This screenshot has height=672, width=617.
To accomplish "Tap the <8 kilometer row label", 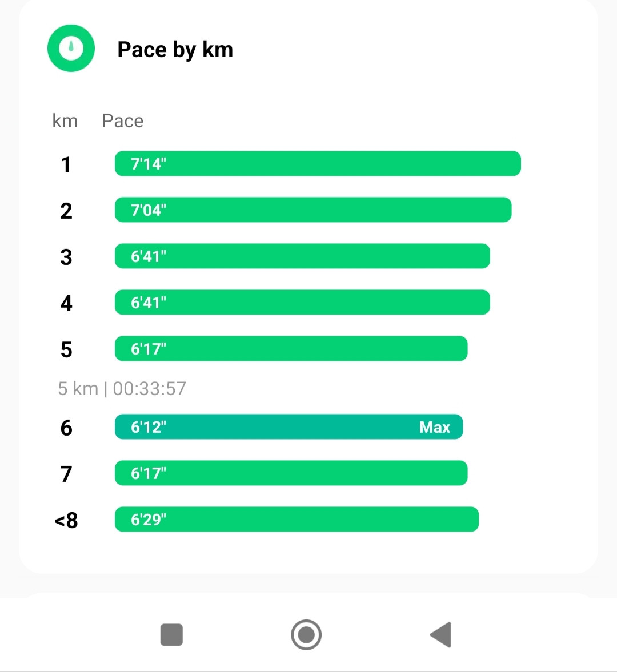I will [66, 520].
